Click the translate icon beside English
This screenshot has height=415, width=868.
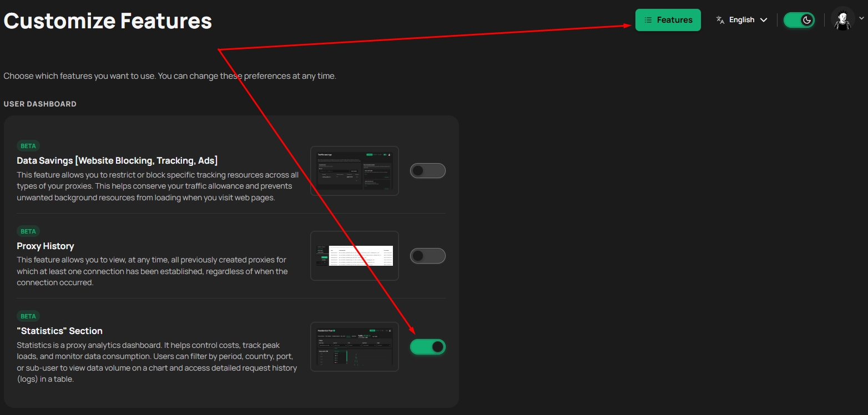720,20
